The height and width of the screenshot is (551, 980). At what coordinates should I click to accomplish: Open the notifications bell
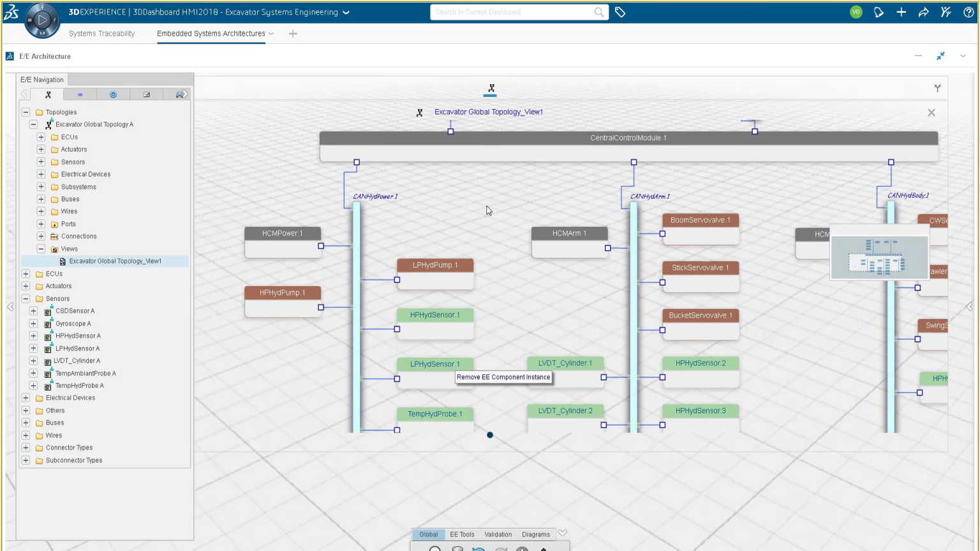click(x=879, y=12)
